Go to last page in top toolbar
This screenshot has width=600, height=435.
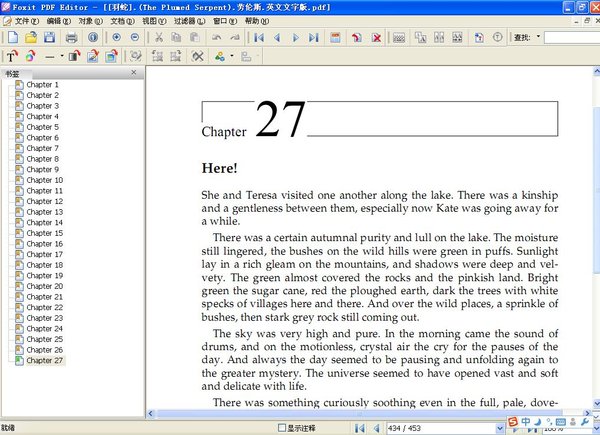314,37
